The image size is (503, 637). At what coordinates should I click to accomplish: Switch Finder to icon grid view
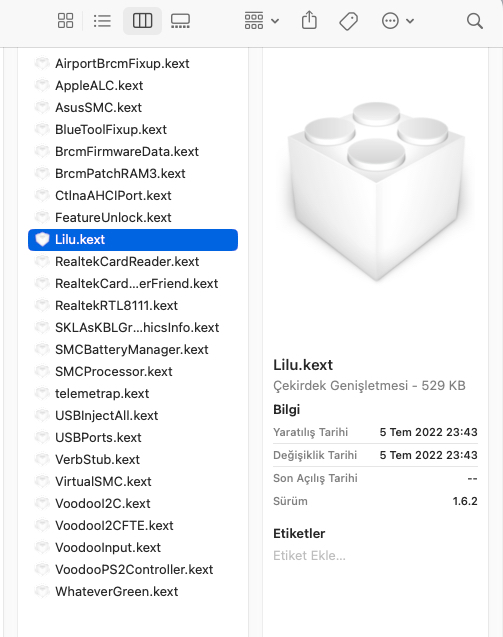pos(65,21)
